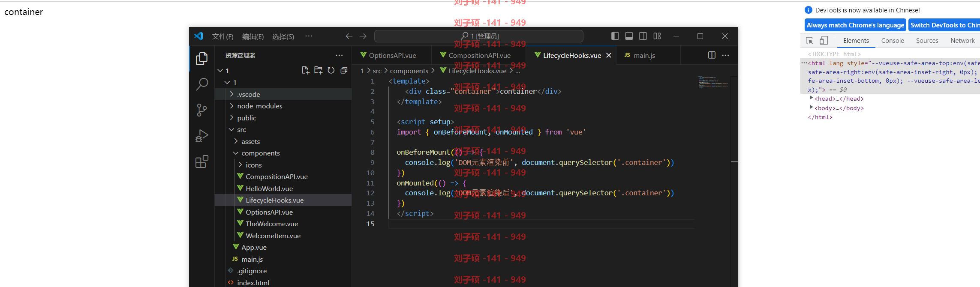Open the 文件(F) menu
Viewport: 980px width, 287px height.
222,36
